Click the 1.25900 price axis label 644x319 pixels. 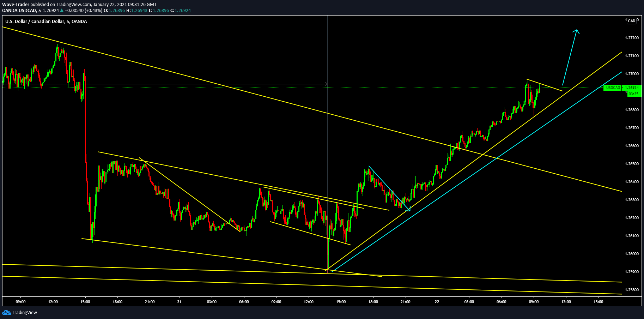632,272
